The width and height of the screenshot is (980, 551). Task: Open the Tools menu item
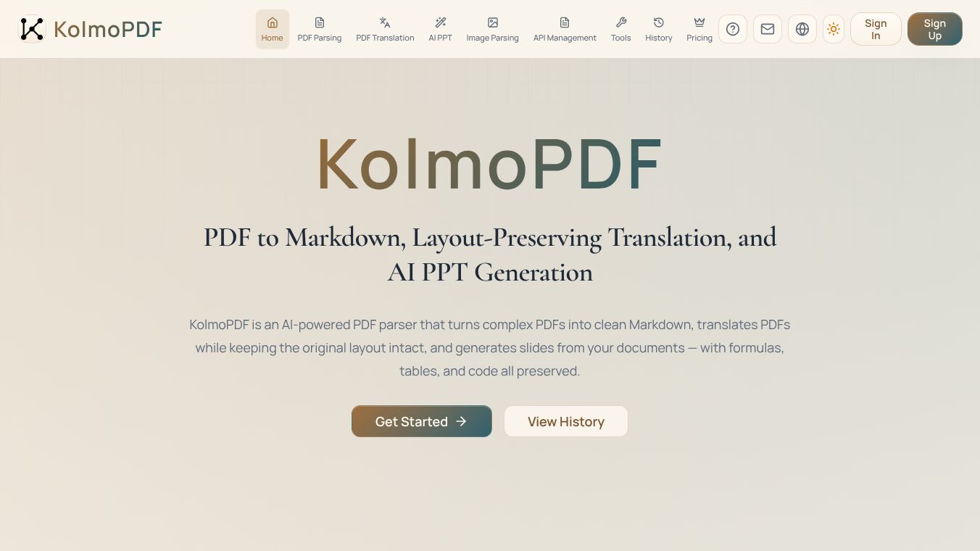pos(620,29)
